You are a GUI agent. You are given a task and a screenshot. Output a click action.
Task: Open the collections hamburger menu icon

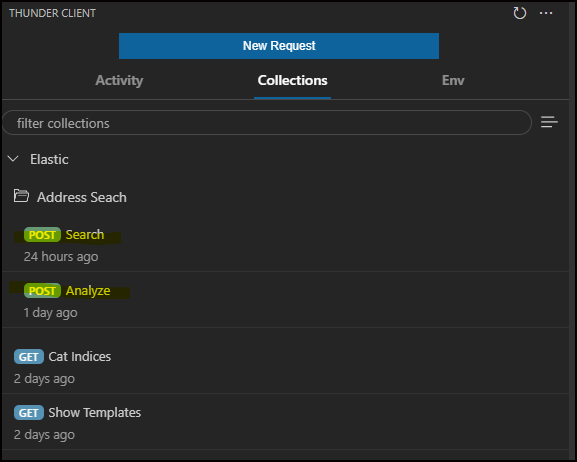pyautogui.click(x=549, y=122)
